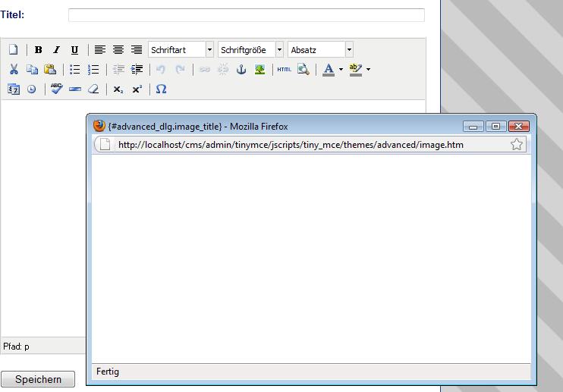Click the paste clipboard icon
The image size is (563, 392).
50,70
